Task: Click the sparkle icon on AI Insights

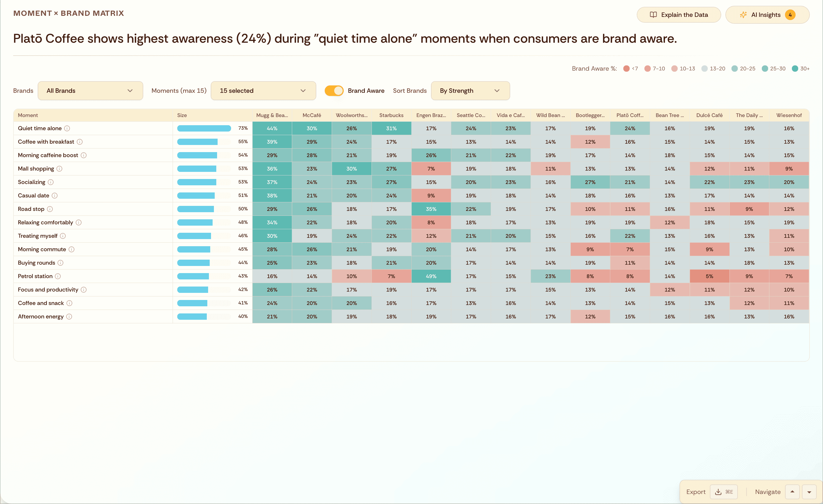Action: click(x=743, y=15)
